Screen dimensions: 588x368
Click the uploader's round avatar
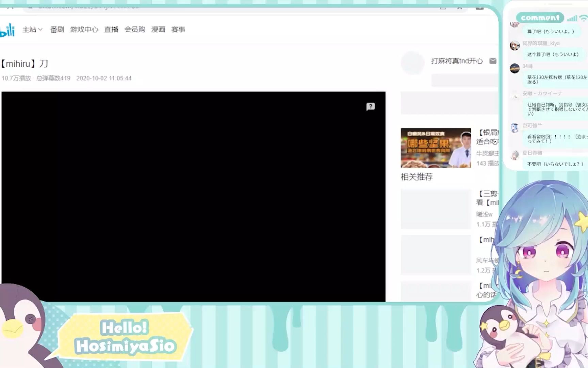coord(412,63)
